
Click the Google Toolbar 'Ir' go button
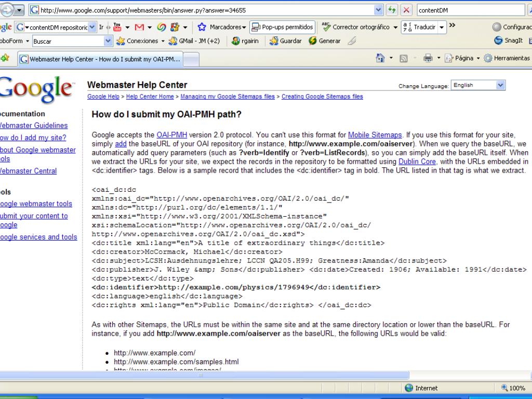[x=101, y=27]
